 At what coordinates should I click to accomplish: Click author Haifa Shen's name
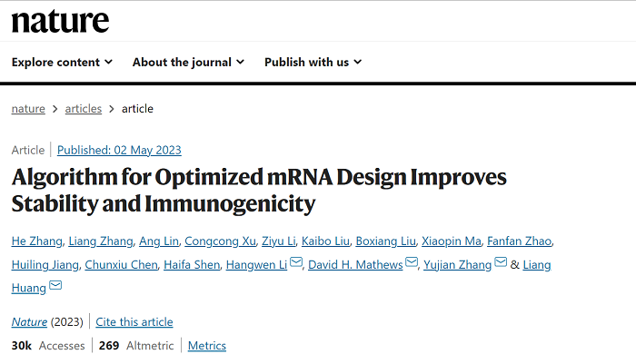[x=192, y=265]
